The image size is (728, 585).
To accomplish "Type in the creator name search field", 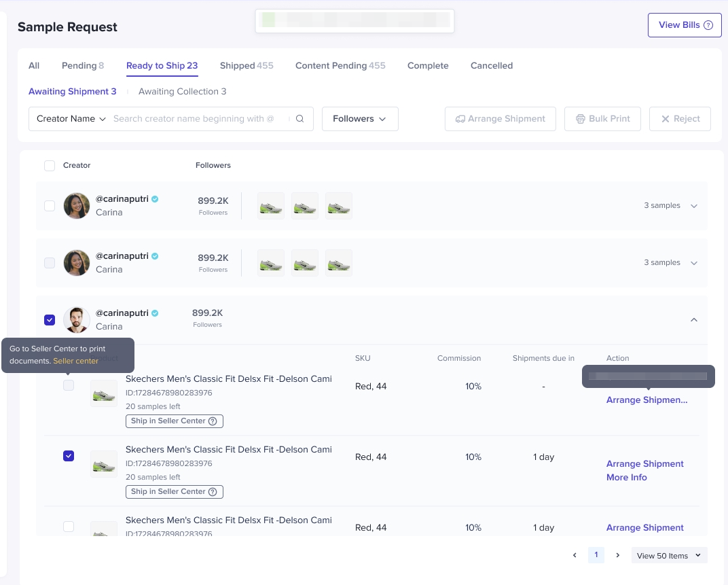I will pos(197,119).
